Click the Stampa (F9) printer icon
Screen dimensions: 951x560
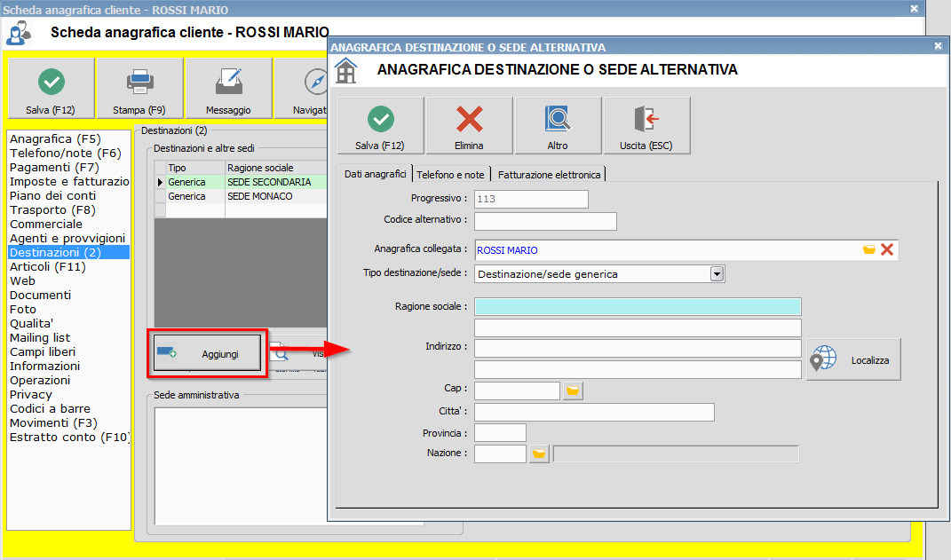(x=139, y=82)
